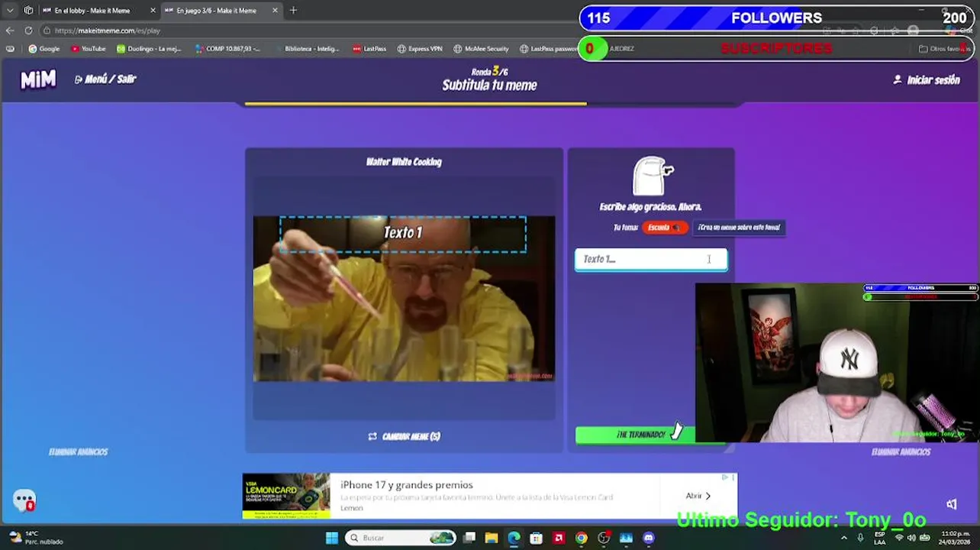This screenshot has height=550, width=980.
Task: Open the weather widget showing 14°C
Action: pyautogui.click(x=37, y=538)
